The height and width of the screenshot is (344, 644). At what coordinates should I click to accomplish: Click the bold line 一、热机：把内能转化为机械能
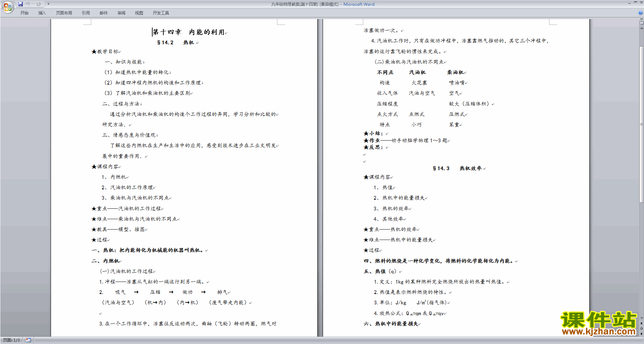pyautogui.click(x=148, y=250)
